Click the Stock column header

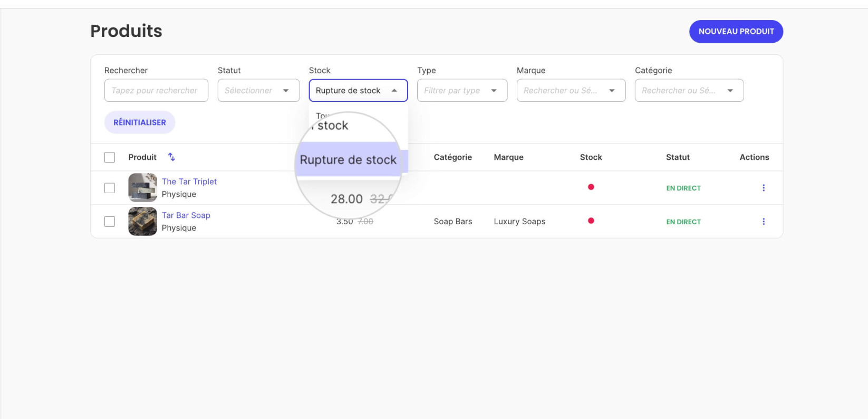pyautogui.click(x=591, y=157)
